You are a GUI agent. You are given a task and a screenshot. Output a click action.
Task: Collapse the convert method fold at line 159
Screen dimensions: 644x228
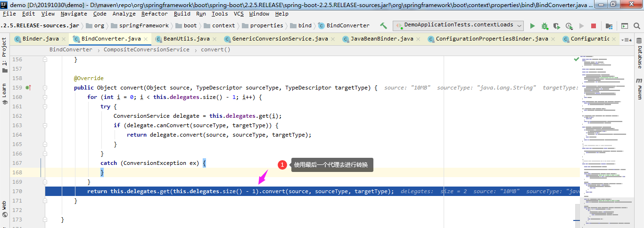coord(45,88)
